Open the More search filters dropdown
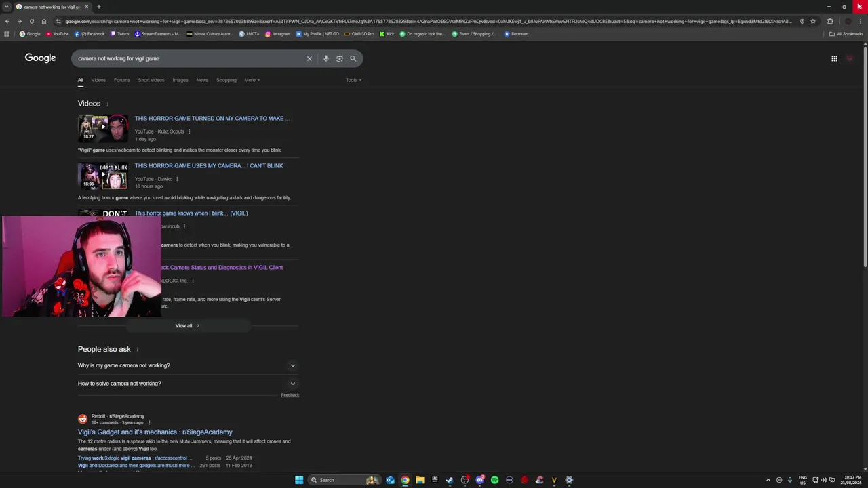 point(252,80)
